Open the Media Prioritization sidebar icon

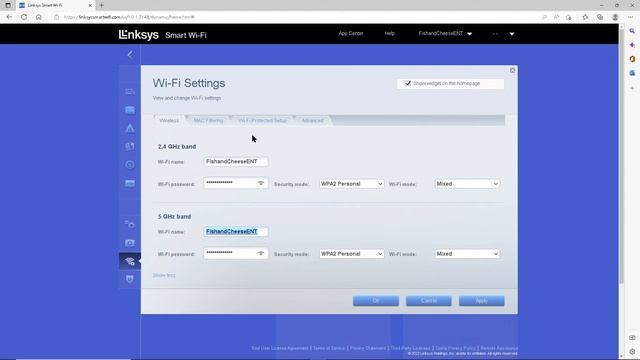tap(130, 147)
